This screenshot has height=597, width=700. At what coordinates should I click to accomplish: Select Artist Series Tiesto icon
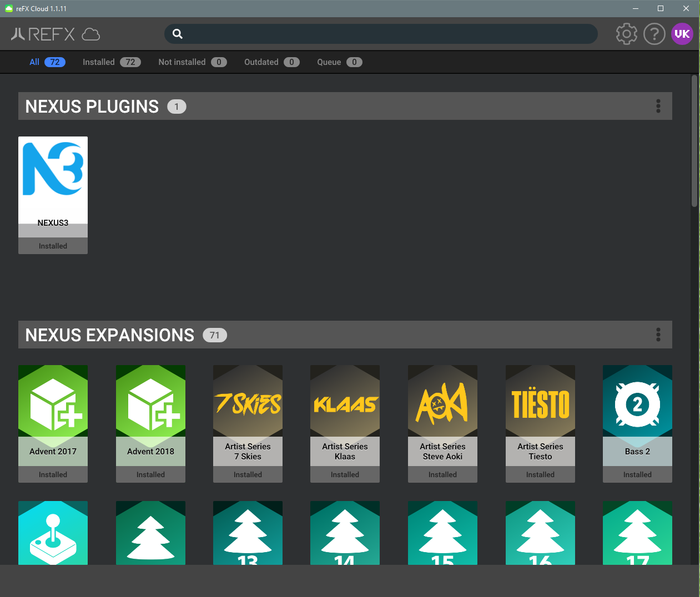click(540, 401)
